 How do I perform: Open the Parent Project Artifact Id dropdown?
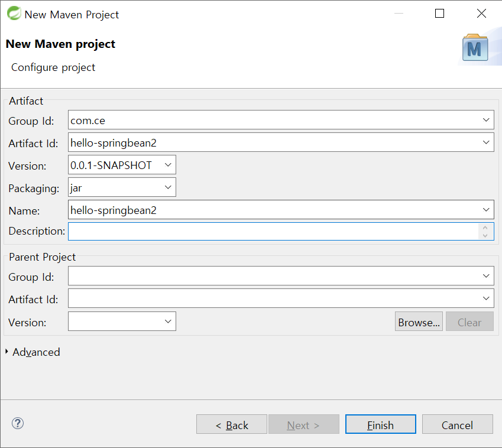pyautogui.click(x=486, y=298)
